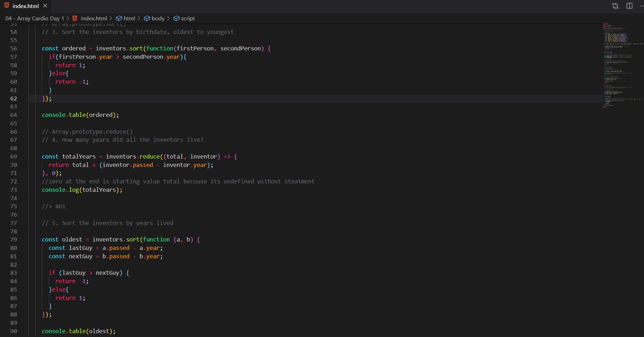
Task: Click line number 79 in the gutter
Action: pyautogui.click(x=14, y=239)
